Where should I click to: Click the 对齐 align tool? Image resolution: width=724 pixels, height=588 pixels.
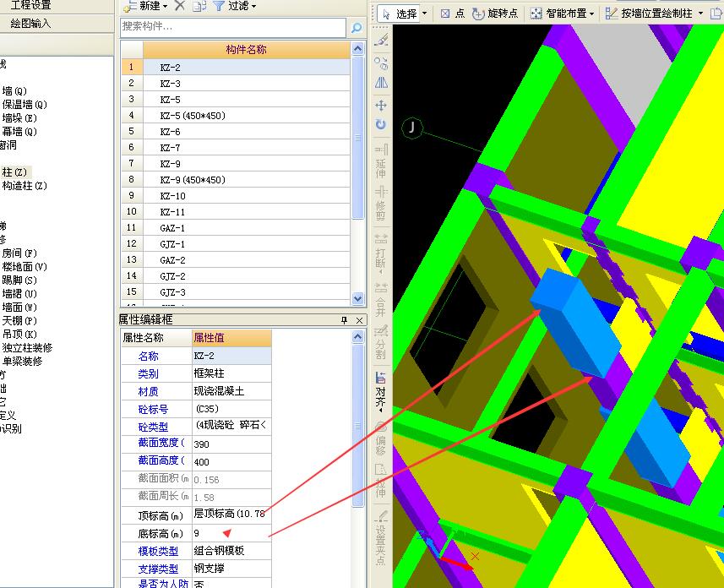point(381,391)
